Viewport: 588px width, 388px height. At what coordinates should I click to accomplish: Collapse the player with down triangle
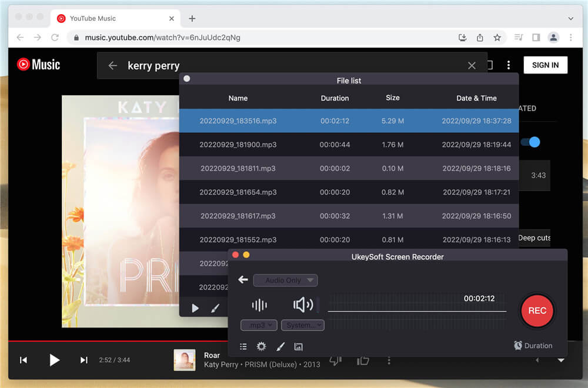click(x=561, y=360)
